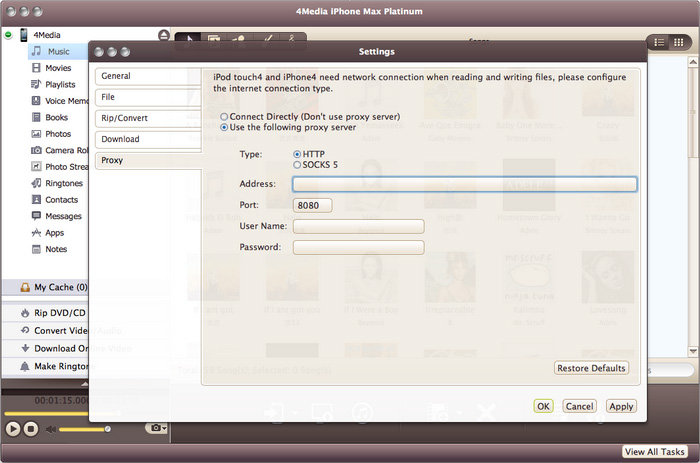The height and width of the screenshot is (463, 700).
Task: Select Connect Directly radio option
Action: point(223,117)
